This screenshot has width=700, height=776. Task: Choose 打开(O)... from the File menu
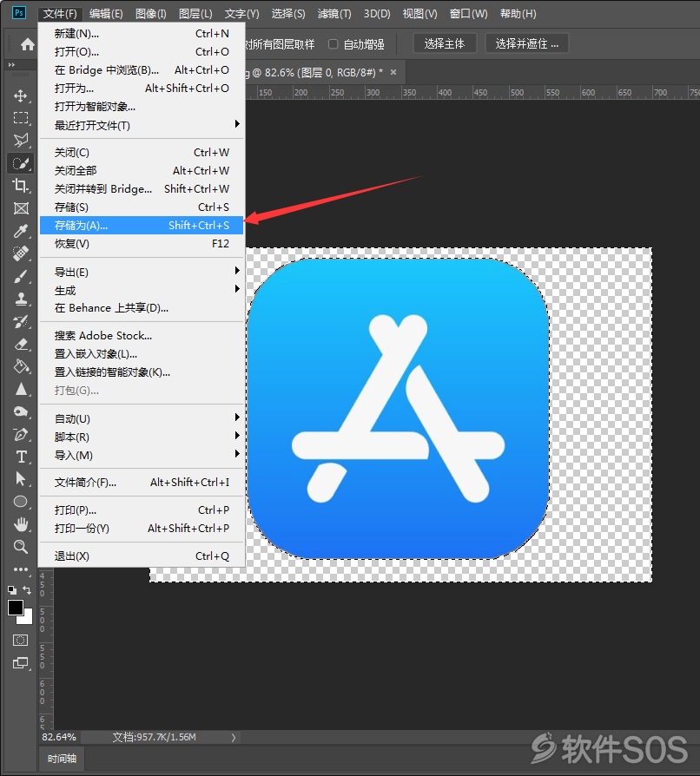tap(142, 52)
